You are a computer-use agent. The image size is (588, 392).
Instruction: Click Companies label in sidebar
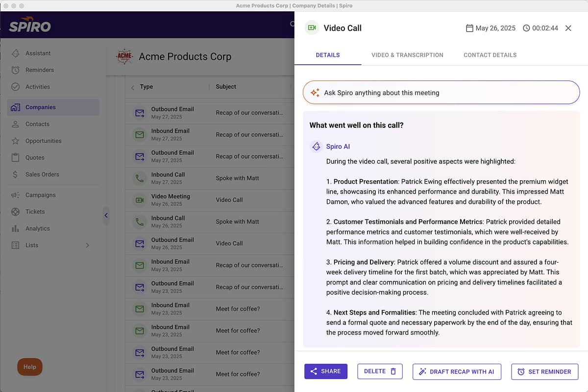coord(41,107)
